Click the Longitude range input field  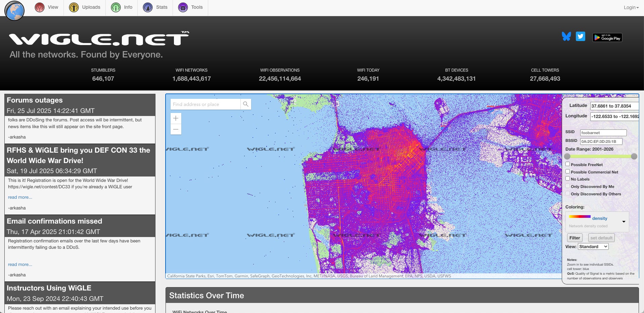coord(614,116)
